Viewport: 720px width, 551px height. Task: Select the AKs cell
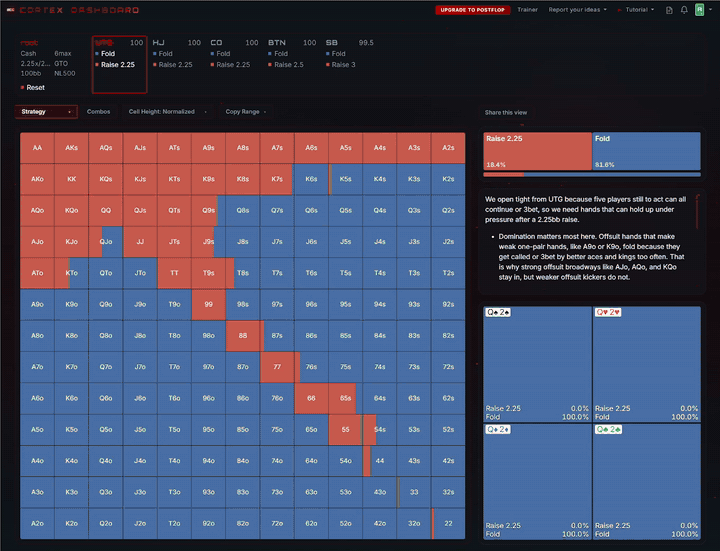(x=72, y=148)
